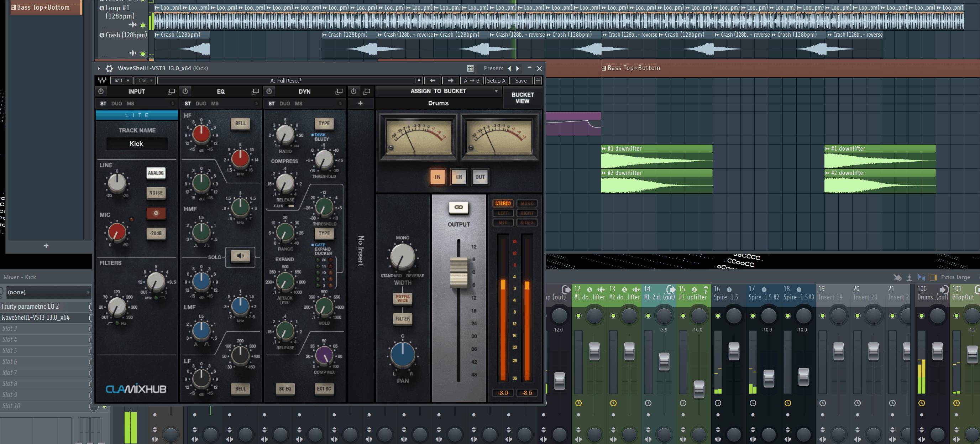Screen dimensions: 980x444
Task: Go to the next FL preset arrow beside Presets
Action: coord(518,68)
